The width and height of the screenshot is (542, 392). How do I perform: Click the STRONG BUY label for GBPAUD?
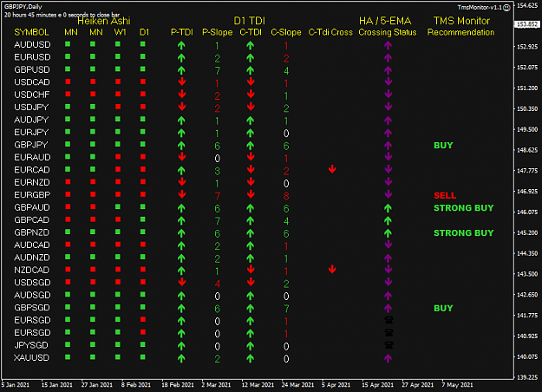[x=464, y=208]
